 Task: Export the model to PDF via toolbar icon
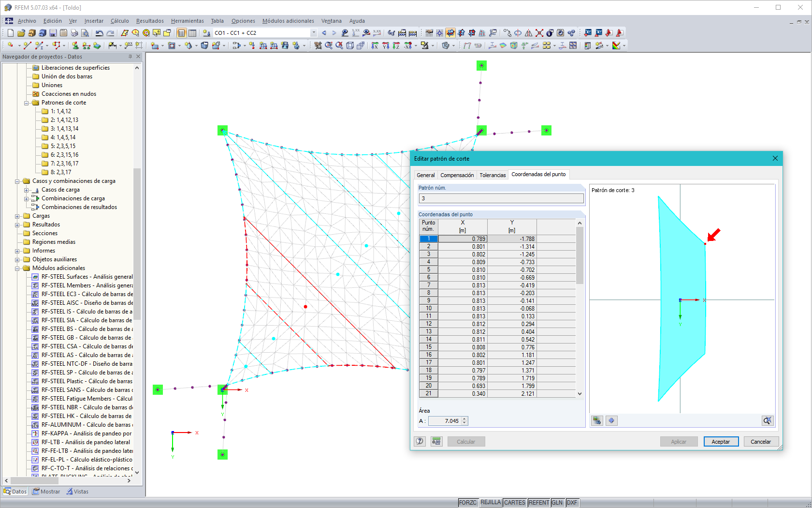tap(620, 32)
